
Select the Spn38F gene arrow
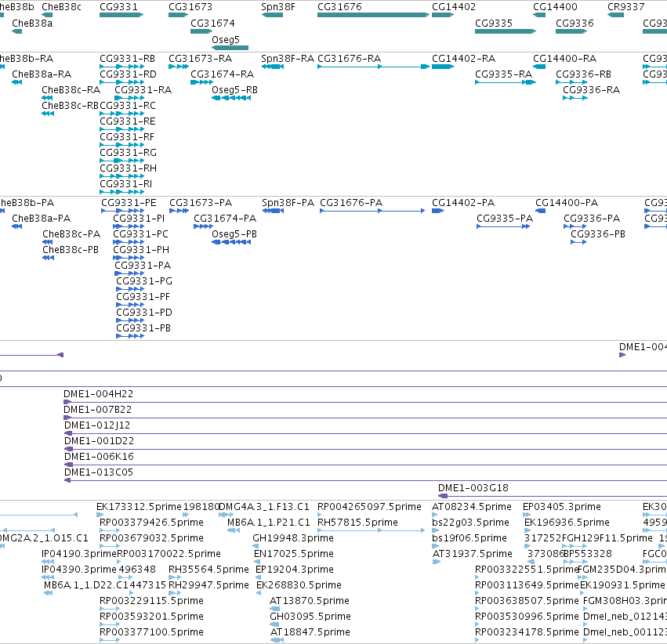[272, 15]
